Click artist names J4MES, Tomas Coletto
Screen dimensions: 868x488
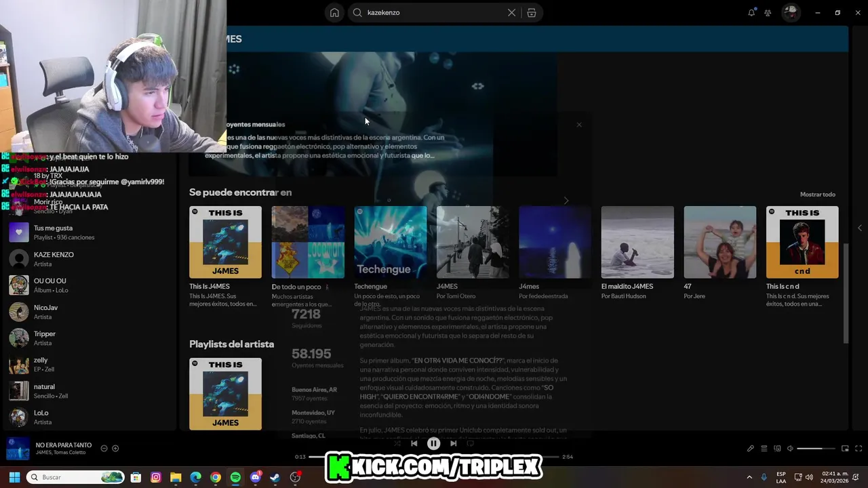click(61, 453)
